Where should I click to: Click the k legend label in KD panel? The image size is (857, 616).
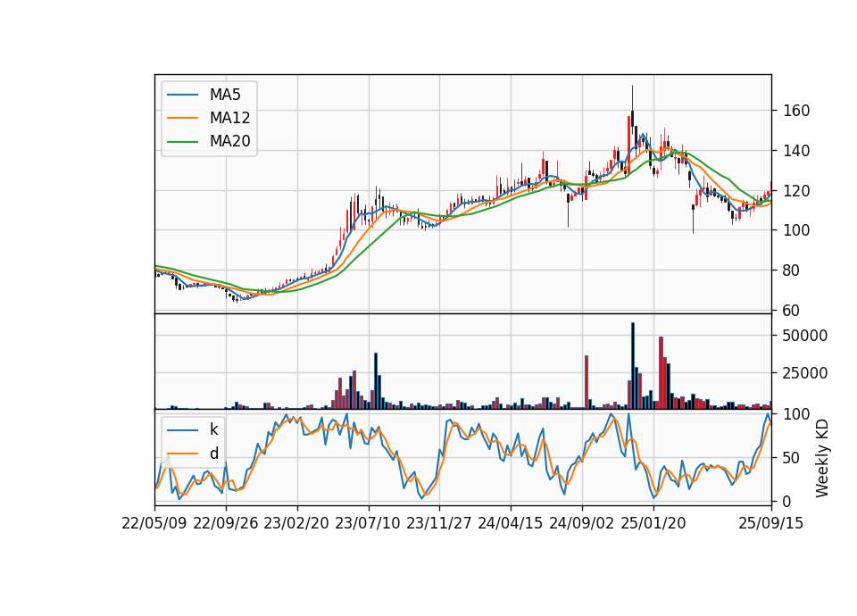coord(213,429)
